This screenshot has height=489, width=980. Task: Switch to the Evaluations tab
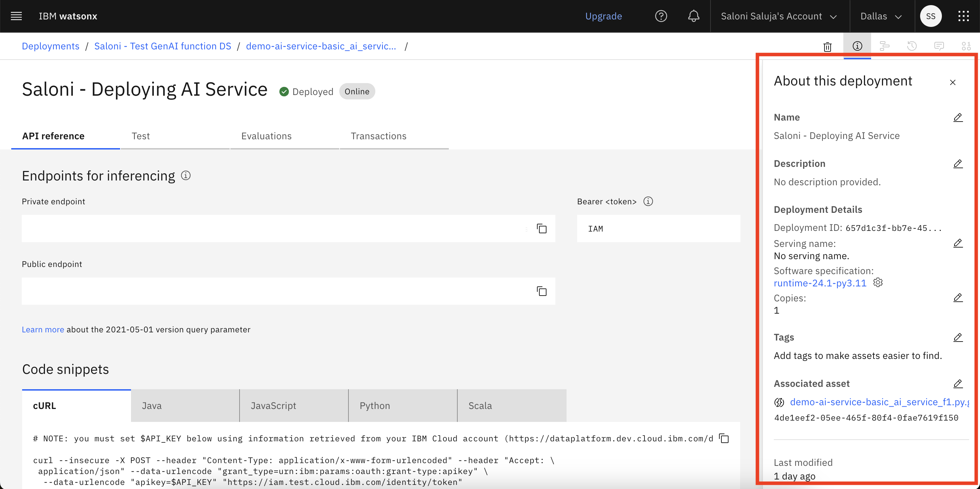284,136
